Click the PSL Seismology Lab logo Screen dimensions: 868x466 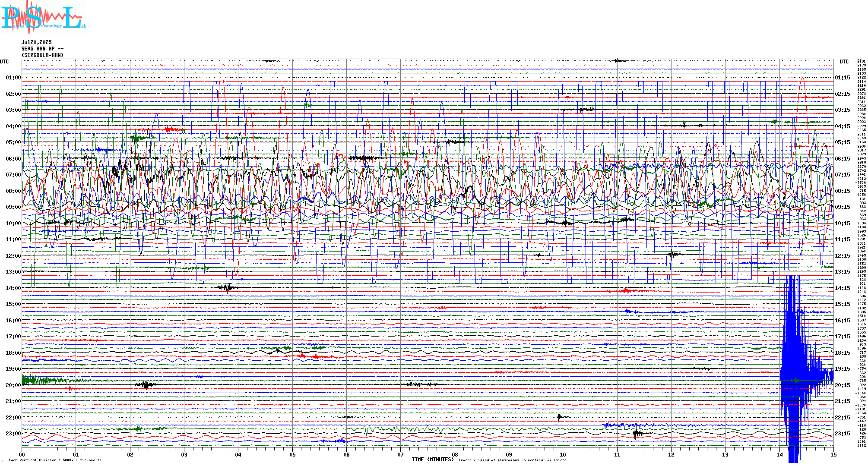tap(43, 16)
